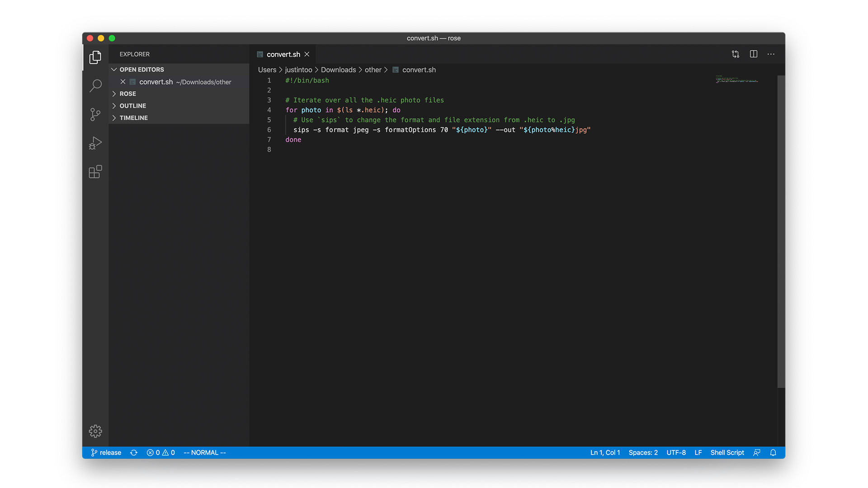This screenshot has height=488, width=868.
Task: Open the Search view in activity bar
Action: (x=95, y=85)
